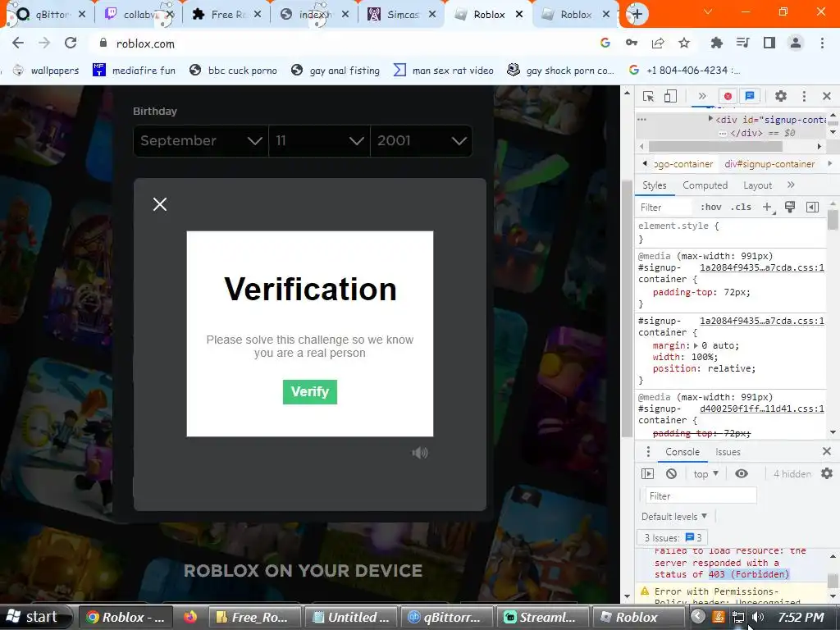Screen dimensions: 840x630
Task: Open the birthday month dropdown September
Action: [200, 141]
